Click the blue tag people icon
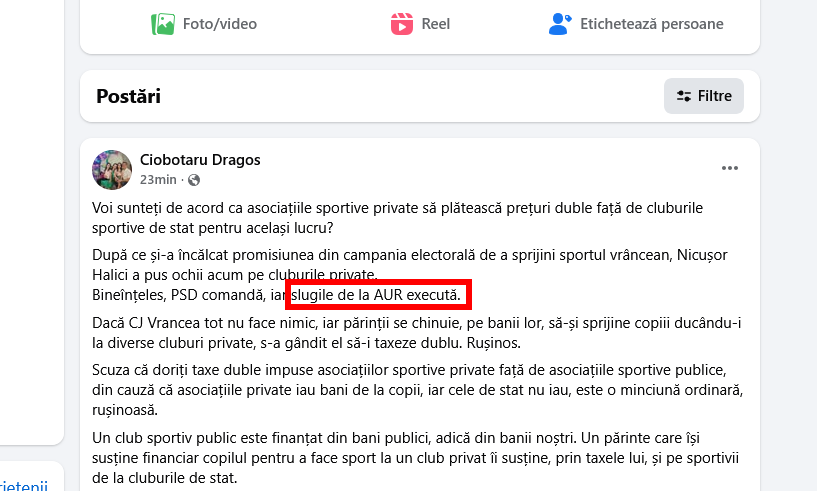 click(560, 24)
